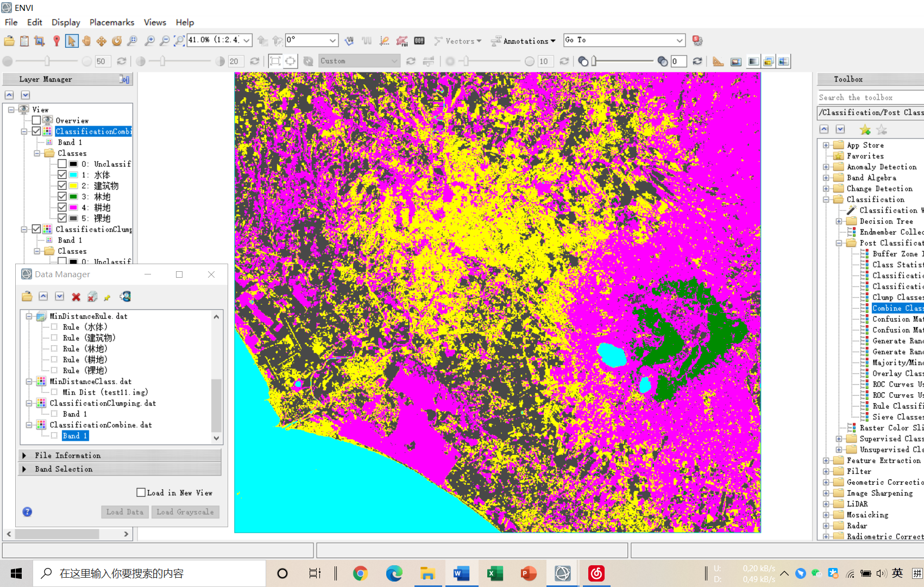Enable Load in New View option
Viewport: 924px width, 587px height.
tap(141, 492)
